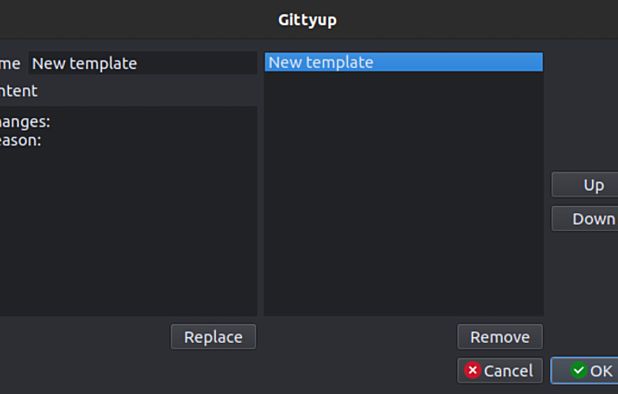Click the green checkmark icon on OK

click(x=578, y=370)
